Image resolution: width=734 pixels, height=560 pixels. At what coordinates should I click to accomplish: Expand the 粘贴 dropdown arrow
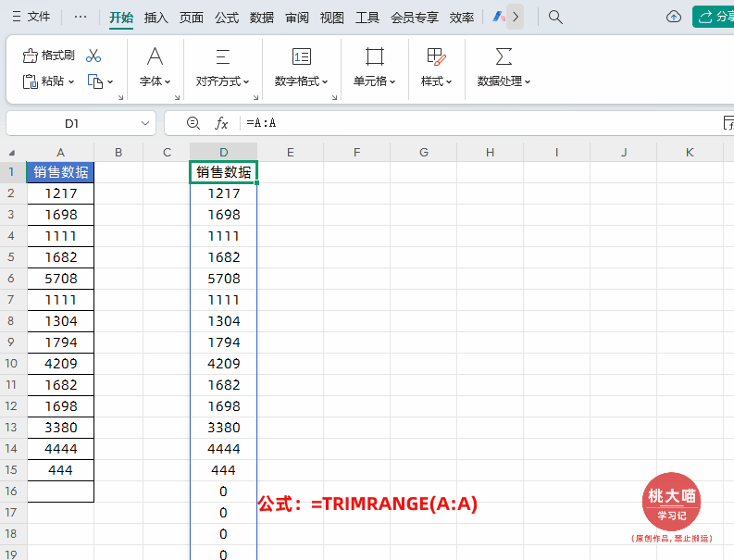(71, 82)
